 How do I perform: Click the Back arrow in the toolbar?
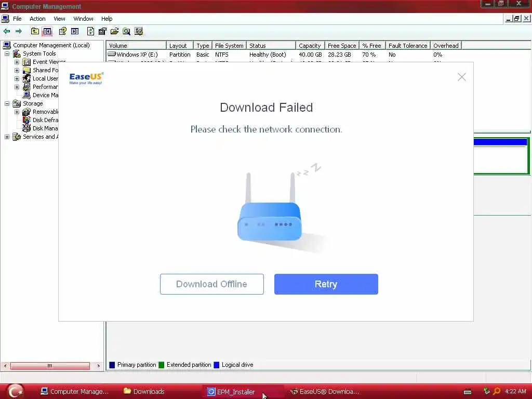[7, 31]
